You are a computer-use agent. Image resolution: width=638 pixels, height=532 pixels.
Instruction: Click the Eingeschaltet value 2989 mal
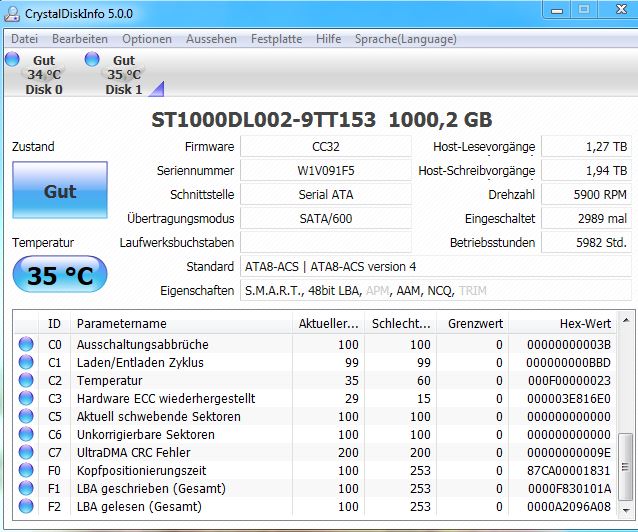[x=586, y=219]
